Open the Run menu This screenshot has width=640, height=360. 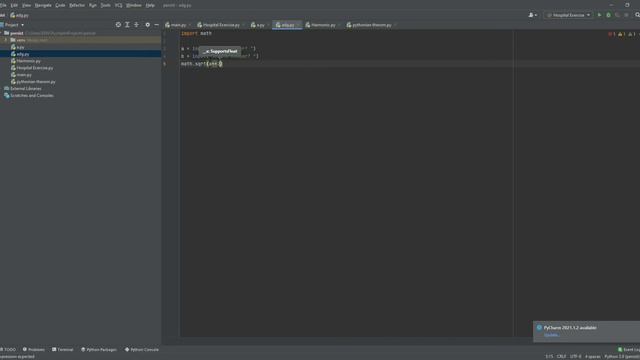click(x=93, y=5)
